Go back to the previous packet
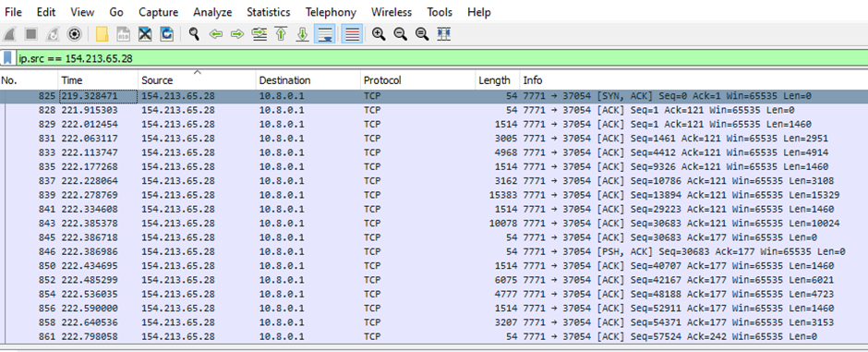The width and height of the screenshot is (868, 352). pyautogui.click(x=215, y=34)
